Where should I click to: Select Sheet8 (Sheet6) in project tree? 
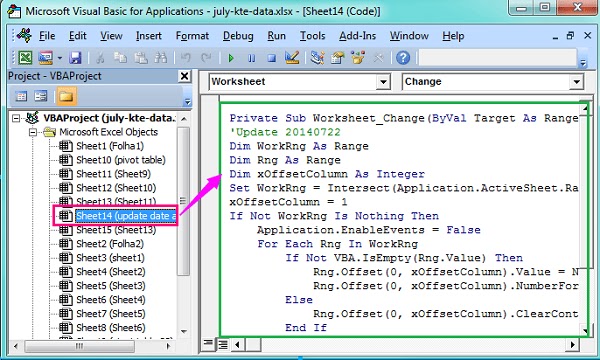click(111, 327)
